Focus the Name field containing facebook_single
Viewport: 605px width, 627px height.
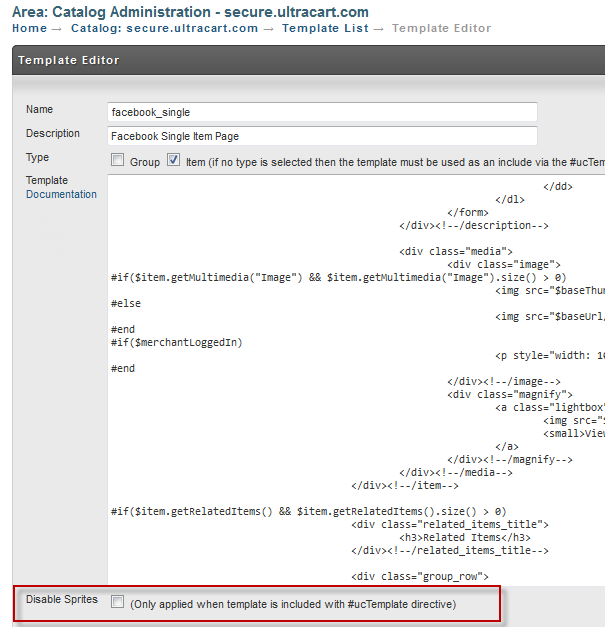click(x=322, y=112)
